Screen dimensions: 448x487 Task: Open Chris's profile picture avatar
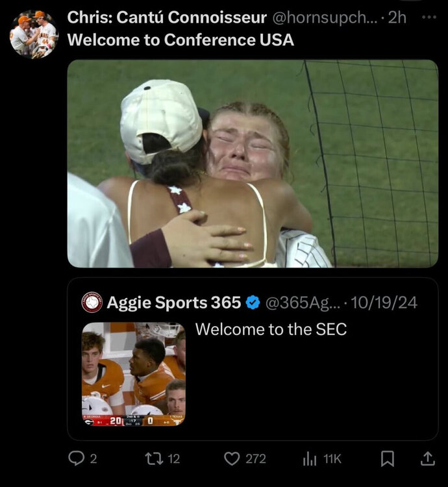[34, 34]
